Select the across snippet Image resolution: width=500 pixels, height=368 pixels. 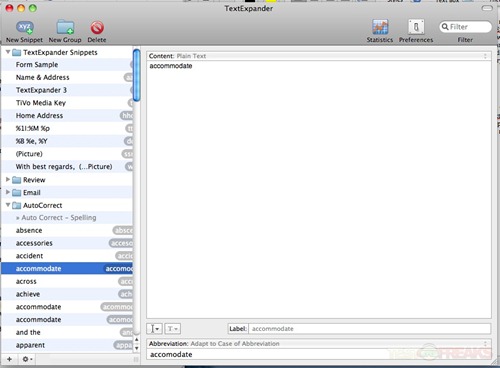[67, 281]
